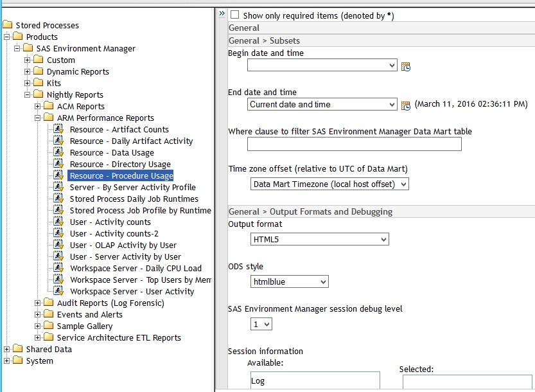Screen dimensions: 535x392
Task: Open the Output format HTML5 dropdown
Action: click(x=320, y=240)
